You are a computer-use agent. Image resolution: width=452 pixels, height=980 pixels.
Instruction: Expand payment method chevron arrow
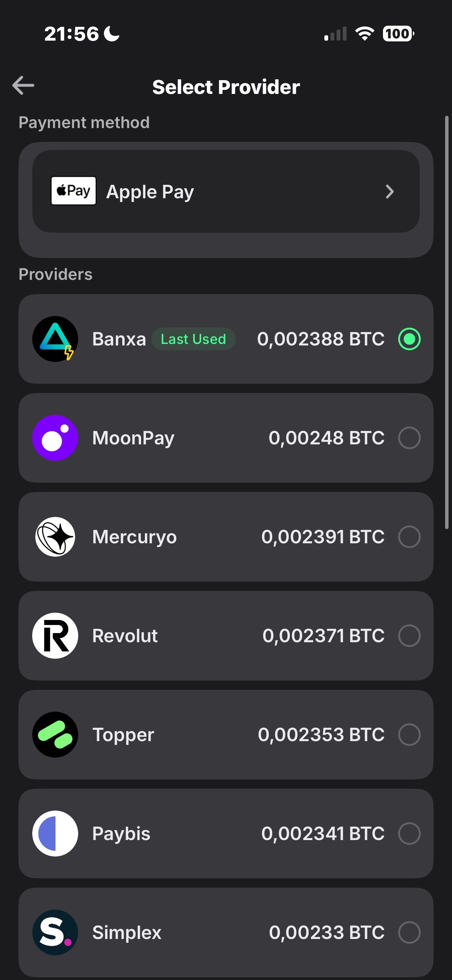click(390, 192)
